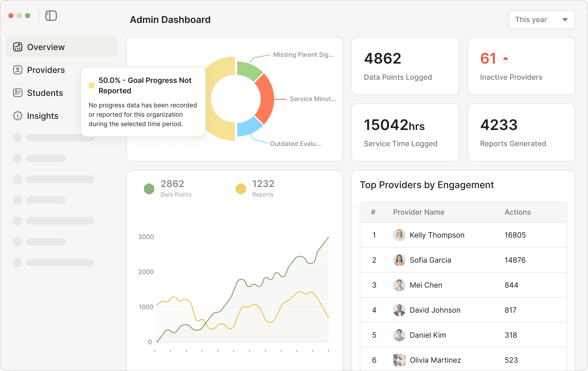Click the 318 actions value
This screenshot has width=588, height=371.
(x=511, y=335)
